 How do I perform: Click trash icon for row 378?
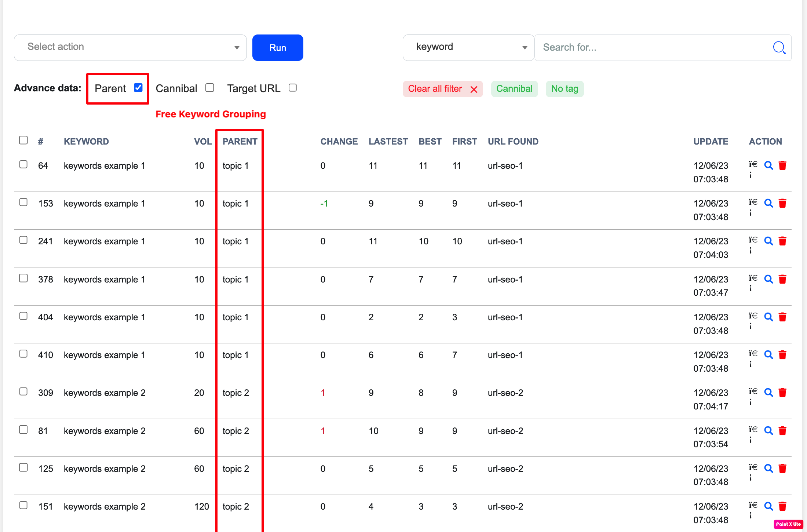pos(782,279)
